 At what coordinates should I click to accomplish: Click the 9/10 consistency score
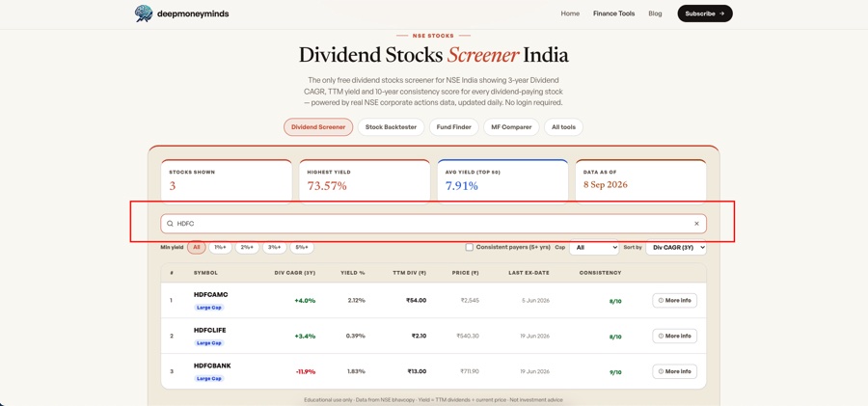[x=615, y=372]
